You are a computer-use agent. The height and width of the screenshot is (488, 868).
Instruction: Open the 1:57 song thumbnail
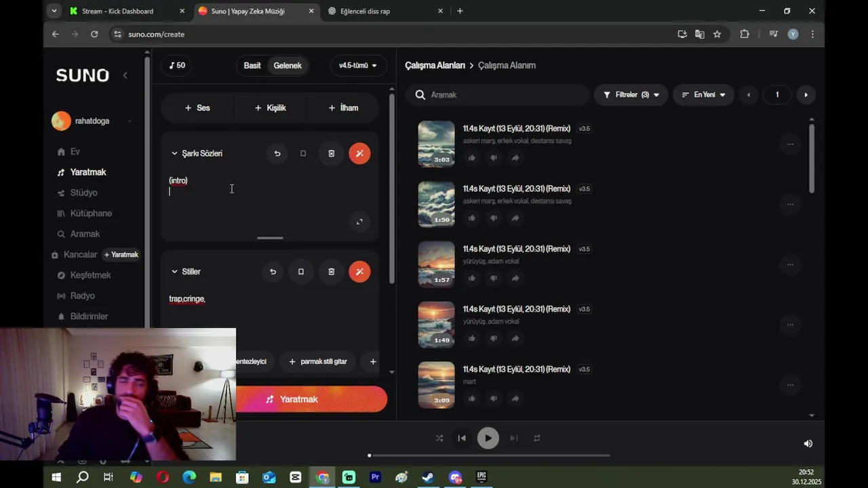click(x=436, y=264)
